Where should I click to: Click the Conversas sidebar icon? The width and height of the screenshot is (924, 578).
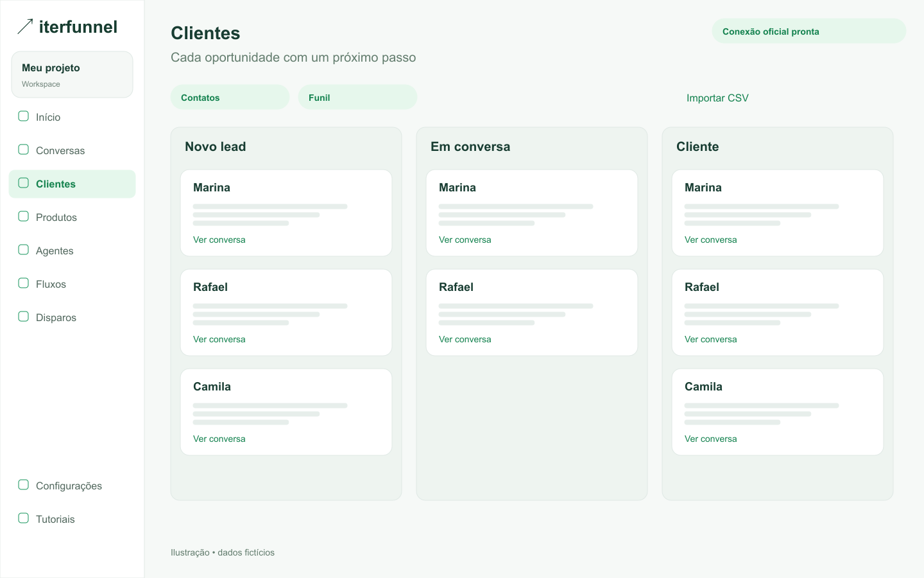[24, 150]
